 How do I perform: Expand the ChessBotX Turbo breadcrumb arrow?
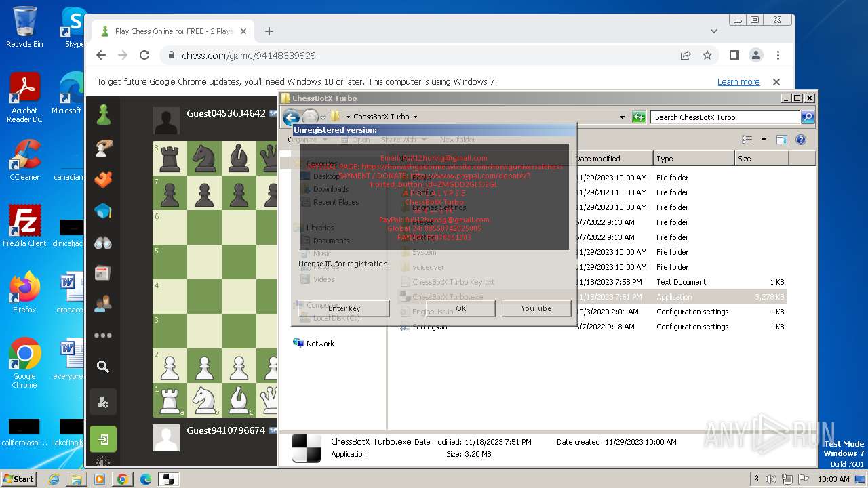click(x=415, y=117)
